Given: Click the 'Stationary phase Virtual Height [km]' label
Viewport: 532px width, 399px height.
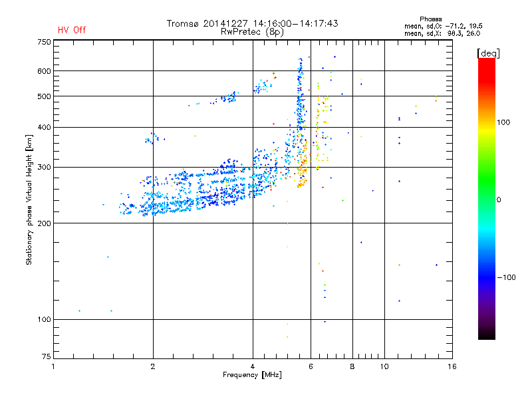Looking at the screenshot, I should [x=29, y=199].
